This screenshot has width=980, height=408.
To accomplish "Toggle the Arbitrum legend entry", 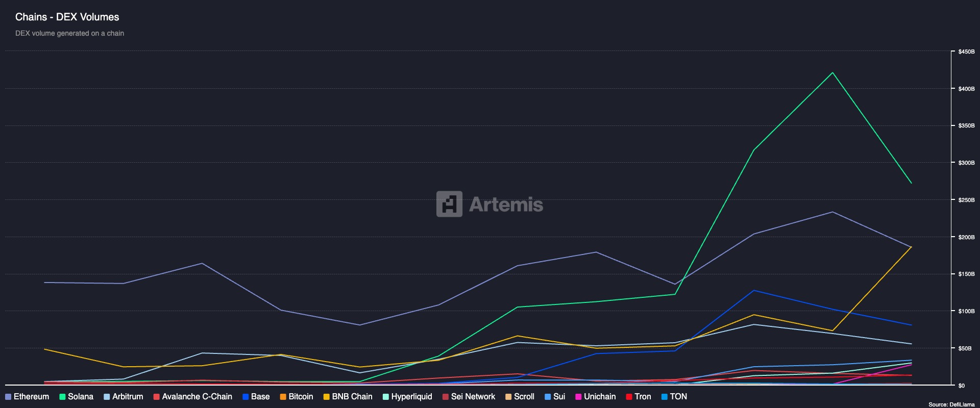I will (x=123, y=397).
